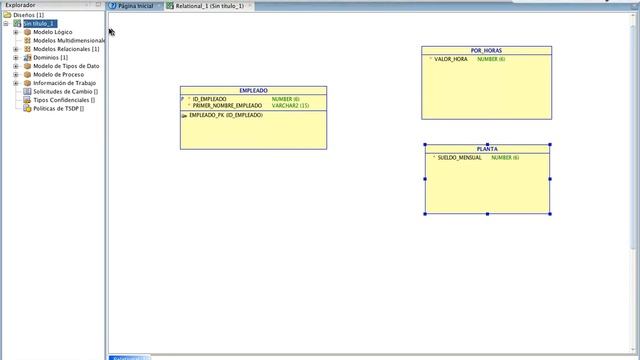
Task: Click the Tipos Confidenciales icon
Action: [27, 100]
